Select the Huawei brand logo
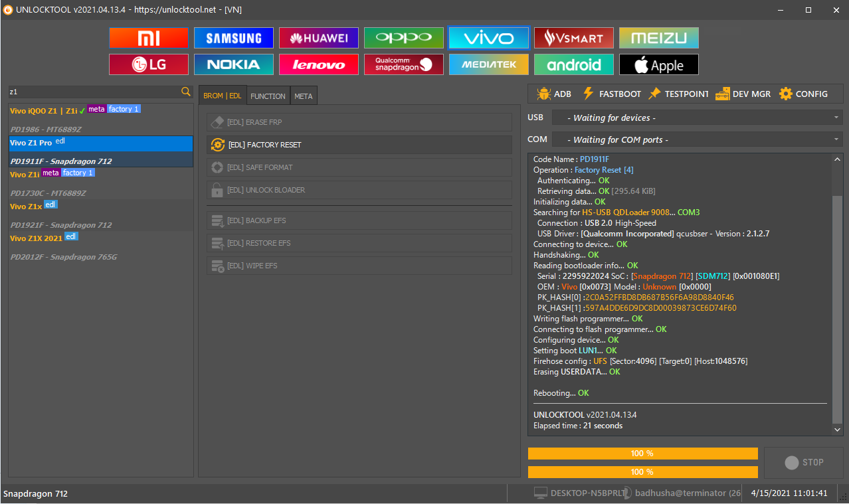This screenshot has height=504, width=849. pos(319,38)
